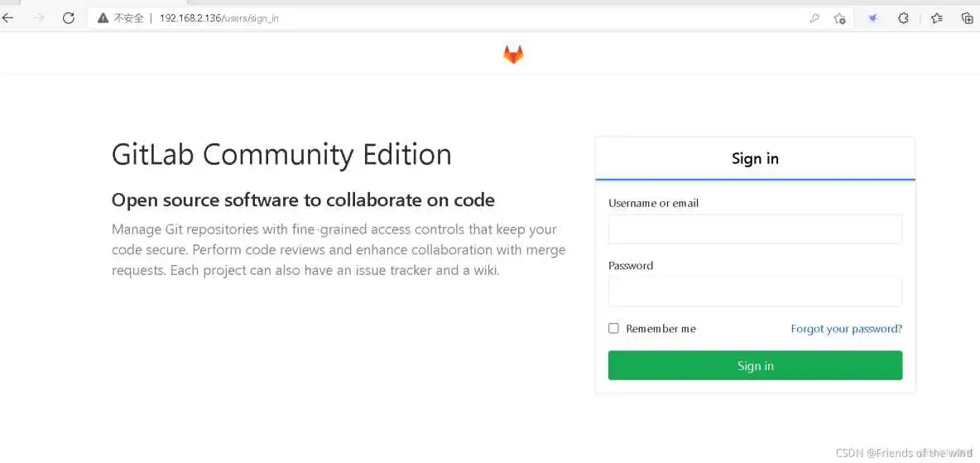Click the GitLab fox logo
This screenshot has height=463, width=980.
coord(513,55)
